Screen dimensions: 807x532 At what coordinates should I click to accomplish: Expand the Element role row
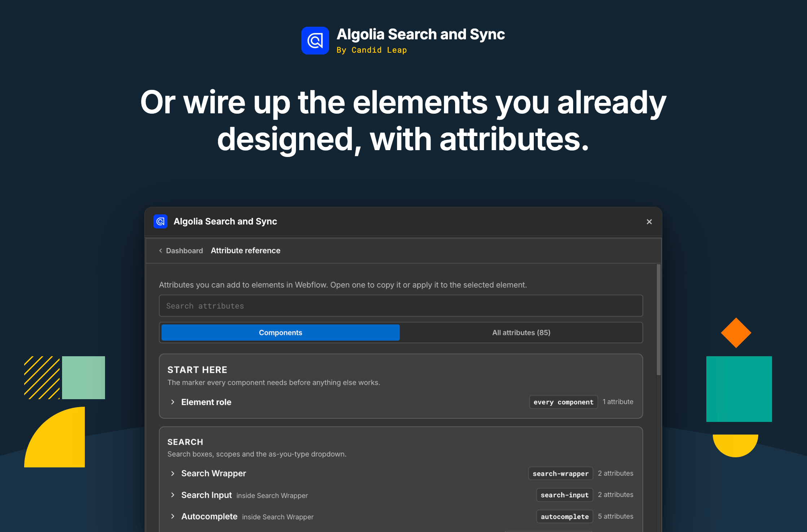coord(401,402)
